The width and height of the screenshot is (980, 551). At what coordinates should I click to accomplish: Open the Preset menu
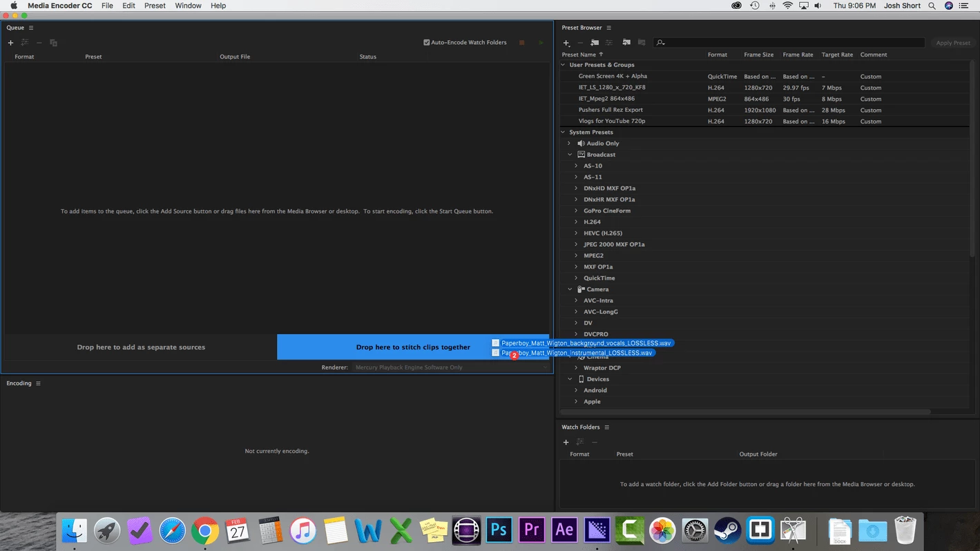[x=155, y=6]
